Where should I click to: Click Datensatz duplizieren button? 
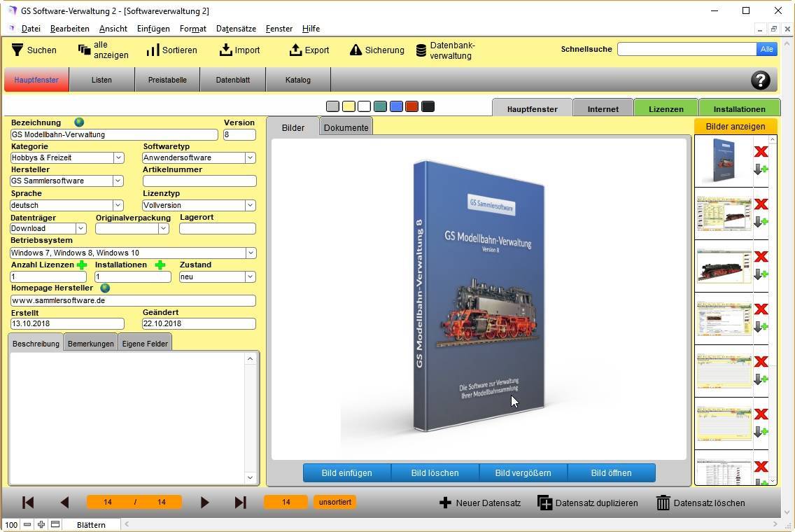click(x=587, y=503)
